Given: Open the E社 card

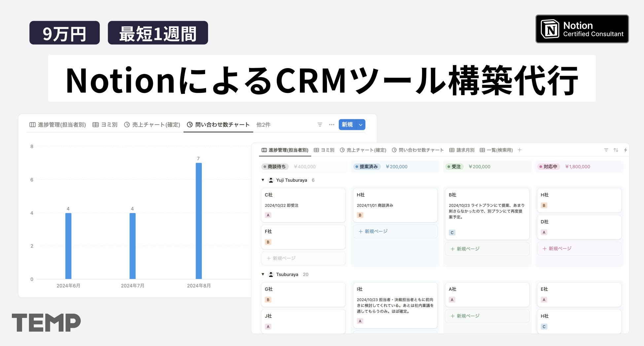Looking at the screenshot, I should [x=579, y=295].
